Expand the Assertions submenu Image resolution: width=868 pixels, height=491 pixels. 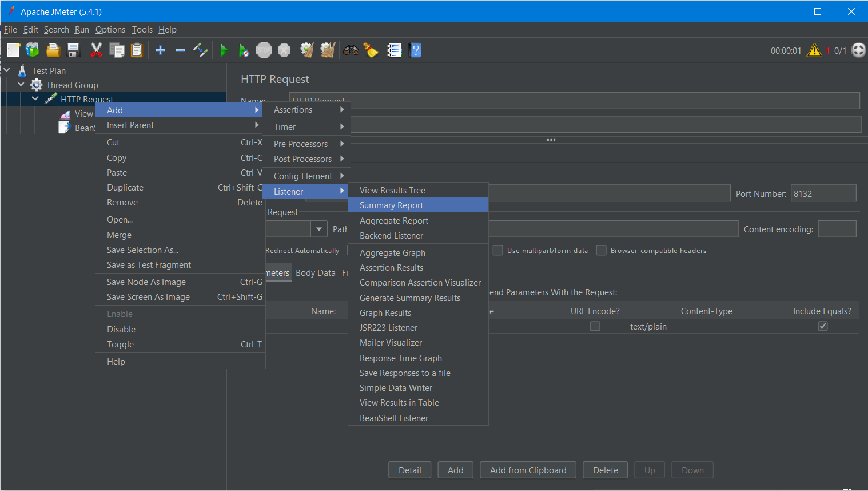[x=306, y=110]
